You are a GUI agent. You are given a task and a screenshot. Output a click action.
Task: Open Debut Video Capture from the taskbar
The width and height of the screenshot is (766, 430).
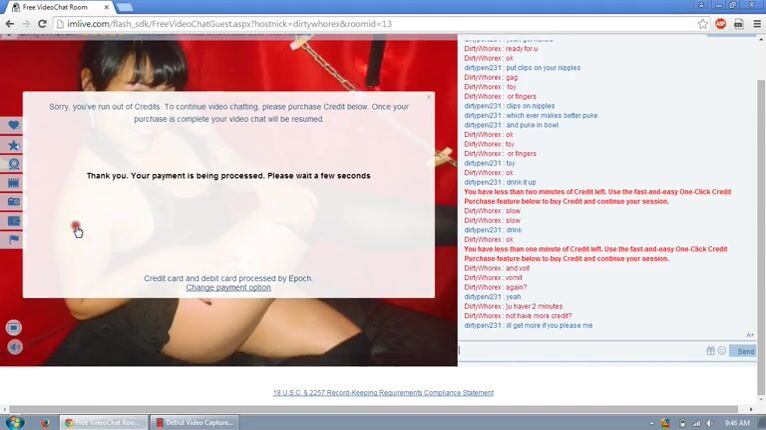point(195,423)
